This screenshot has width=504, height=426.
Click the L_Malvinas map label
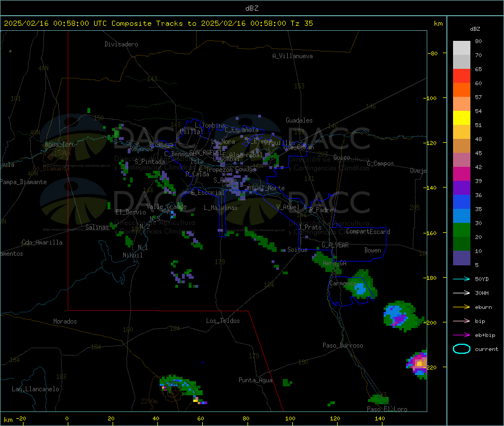(221, 208)
